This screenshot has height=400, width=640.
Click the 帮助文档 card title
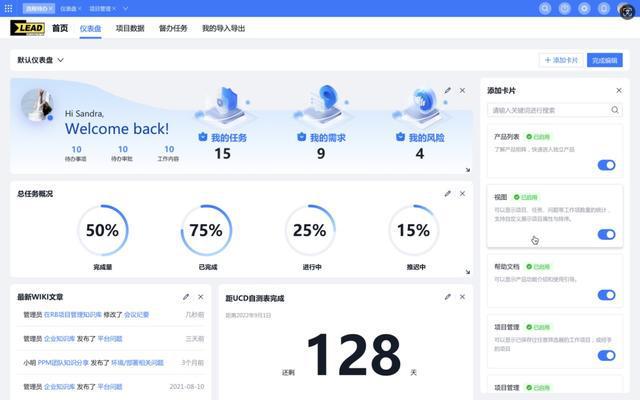pos(507,267)
